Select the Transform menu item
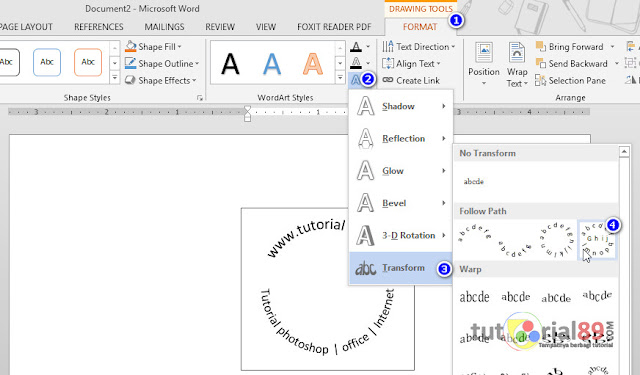This screenshot has height=375, width=640. click(400, 268)
